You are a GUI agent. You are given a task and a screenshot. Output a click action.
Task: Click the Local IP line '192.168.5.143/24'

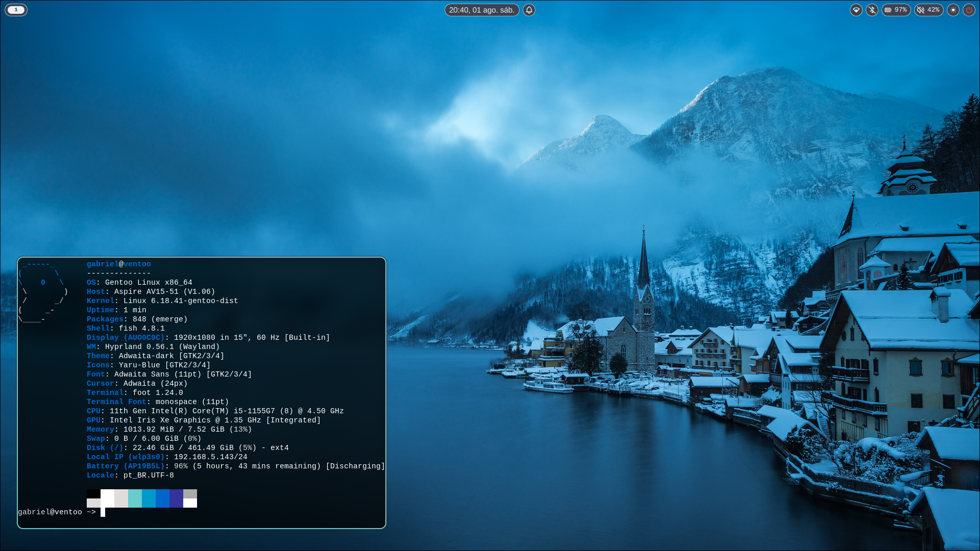pos(167,457)
